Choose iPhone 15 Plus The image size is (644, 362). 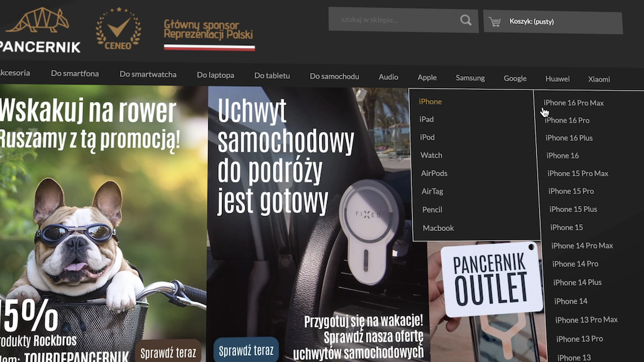pyautogui.click(x=573, y=210)
